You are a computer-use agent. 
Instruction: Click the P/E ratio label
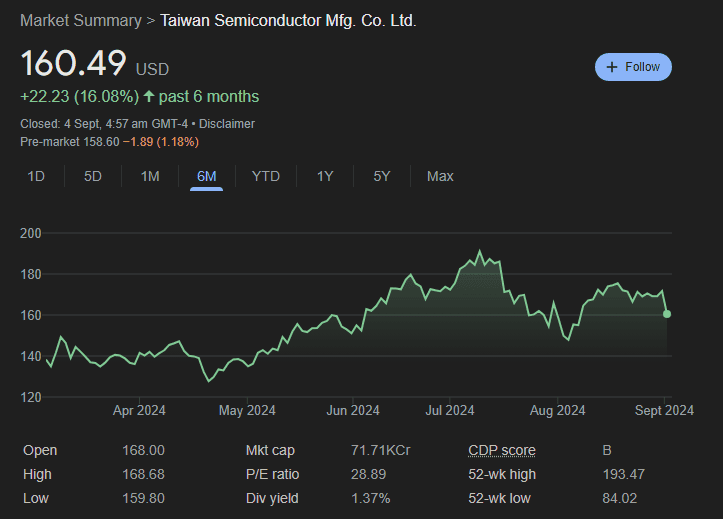tap(273, 474)
